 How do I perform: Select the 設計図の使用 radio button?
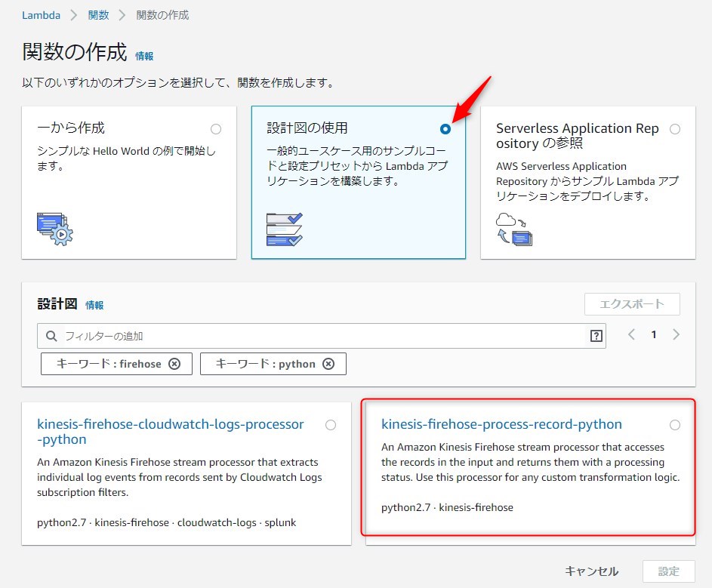pyautogui.click(x=445, y=129)
